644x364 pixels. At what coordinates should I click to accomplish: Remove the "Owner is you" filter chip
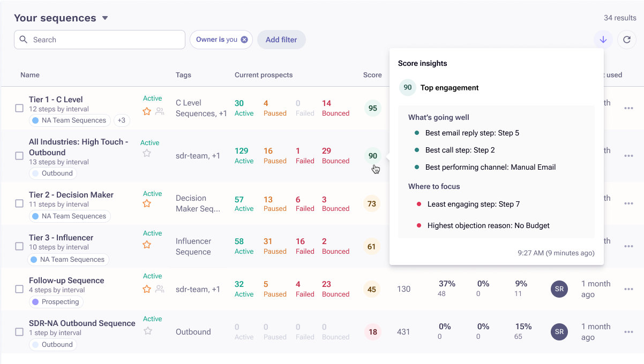click(x=244, y=39)
